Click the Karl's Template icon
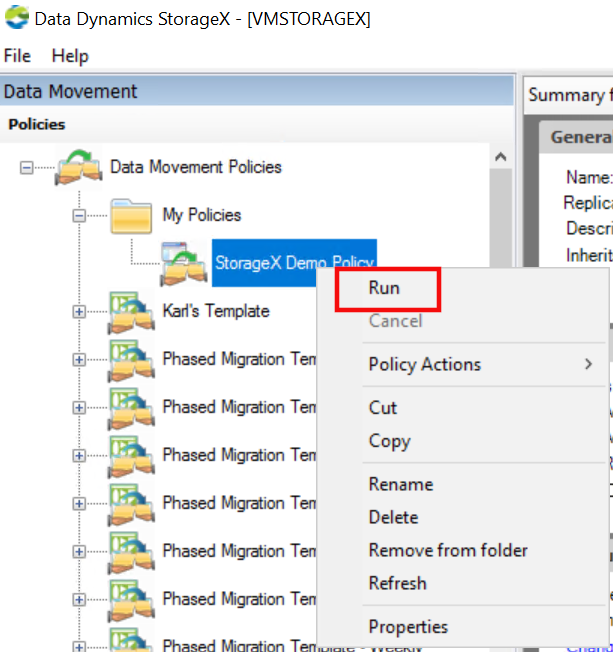The height and width of the screenshot is (652, 613). [131, 312]
